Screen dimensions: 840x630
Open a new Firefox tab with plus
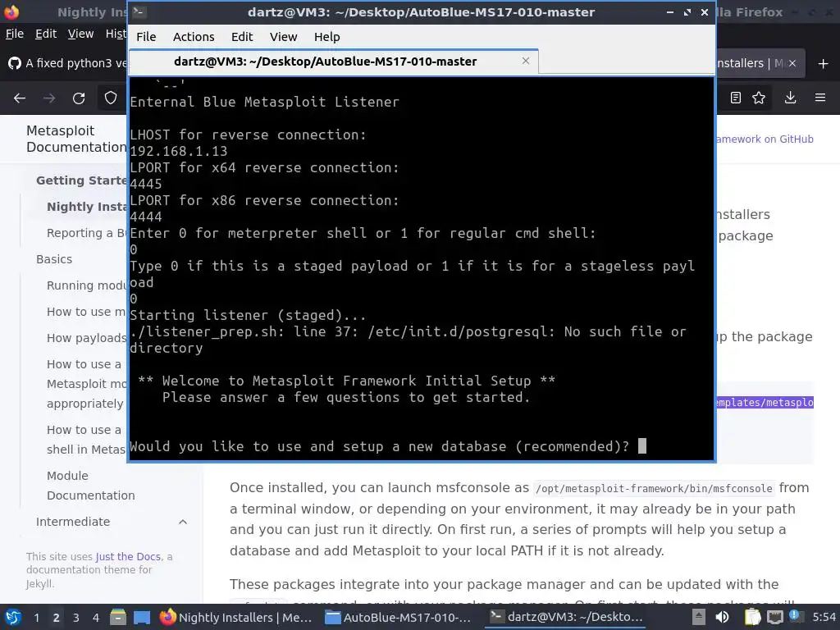coord(824,64)
